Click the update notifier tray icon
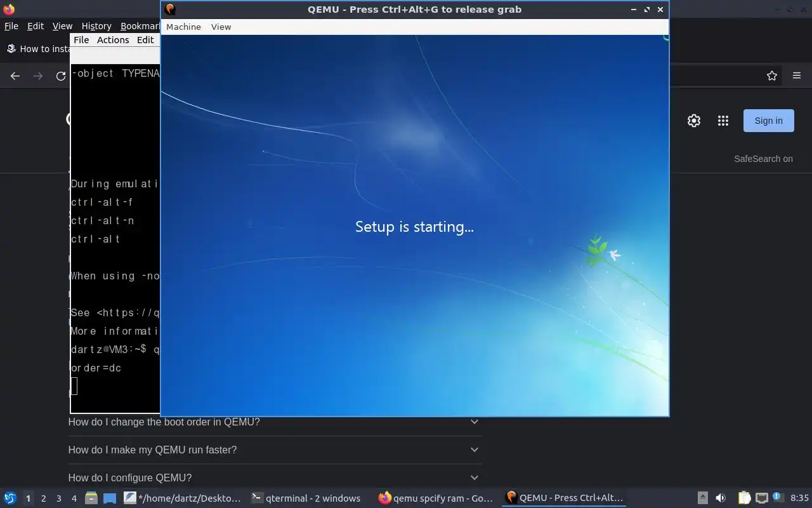The width and height of the screenshot is (812, 508). coord(778,498)
